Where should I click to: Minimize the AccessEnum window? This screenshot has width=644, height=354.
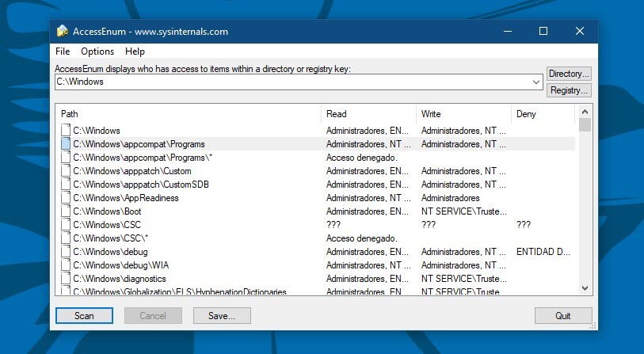point(508,31)
